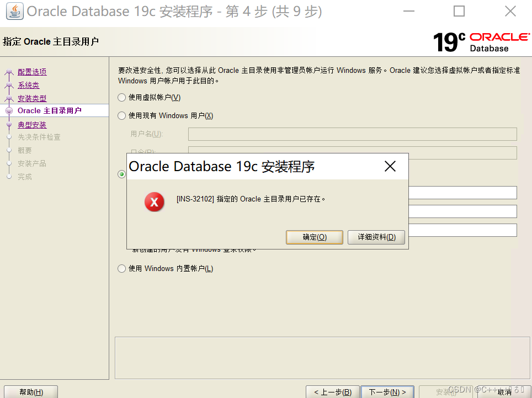Click the empty message area at bottom
532x398 pixels.
(322, 358)
